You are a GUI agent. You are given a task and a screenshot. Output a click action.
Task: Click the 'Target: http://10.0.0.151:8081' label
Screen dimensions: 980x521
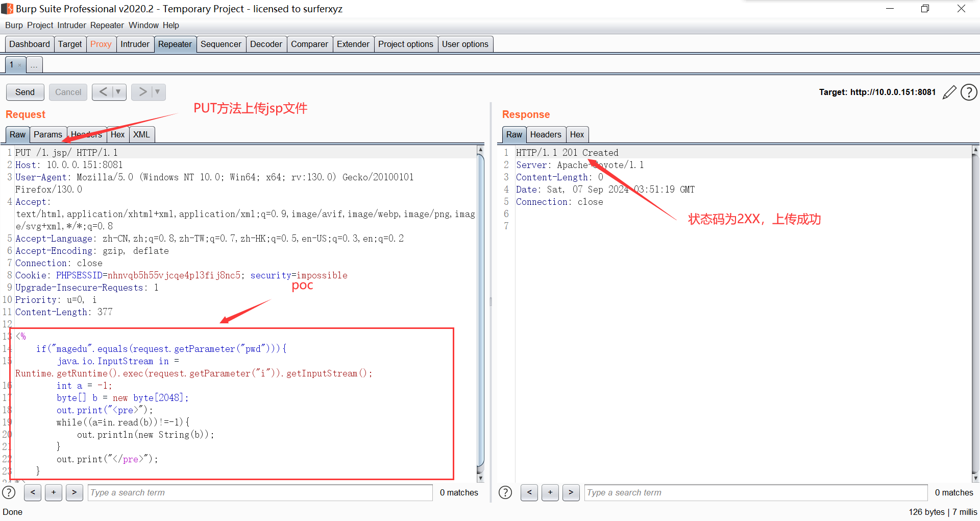(x=877, y=92)
